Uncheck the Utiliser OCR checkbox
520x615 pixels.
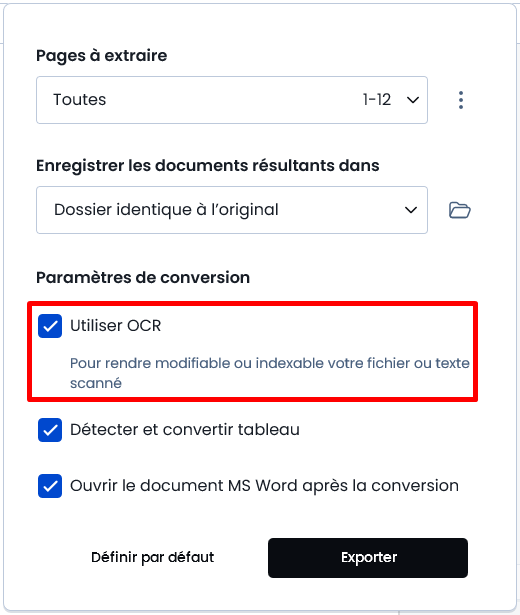point(50,326)
